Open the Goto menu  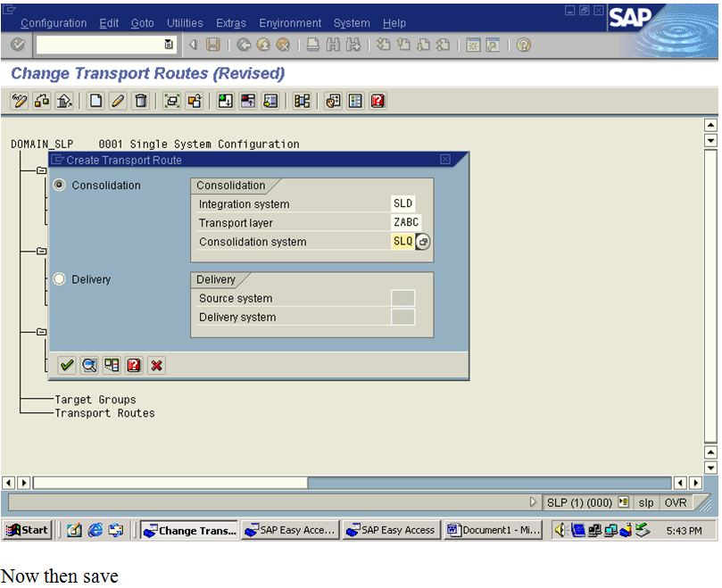142,23
